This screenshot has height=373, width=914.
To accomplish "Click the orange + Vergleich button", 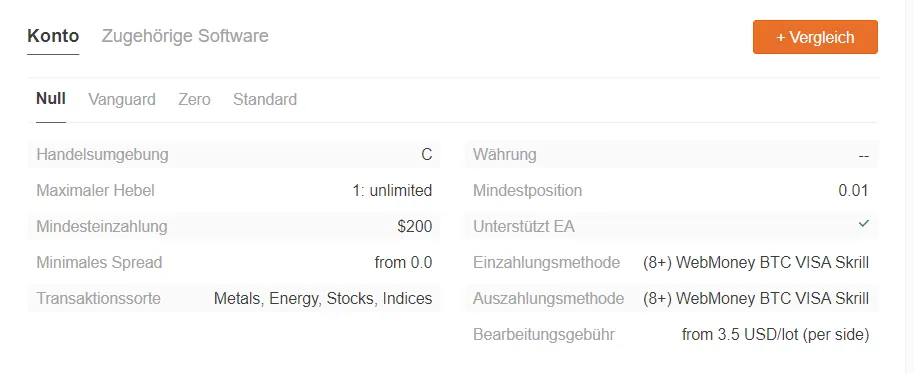I will (x=815, y=37).
